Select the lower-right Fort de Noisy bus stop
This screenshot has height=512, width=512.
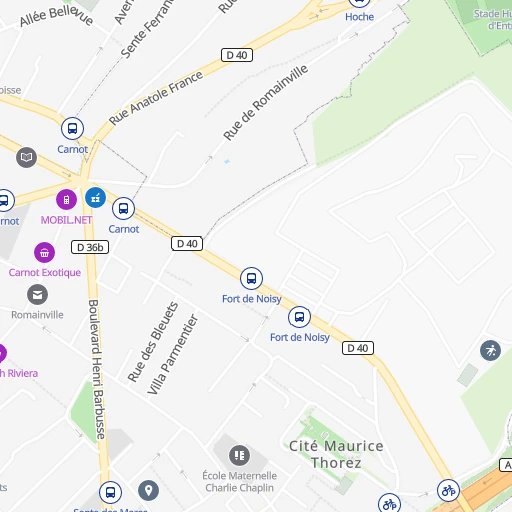pos(299,317)
